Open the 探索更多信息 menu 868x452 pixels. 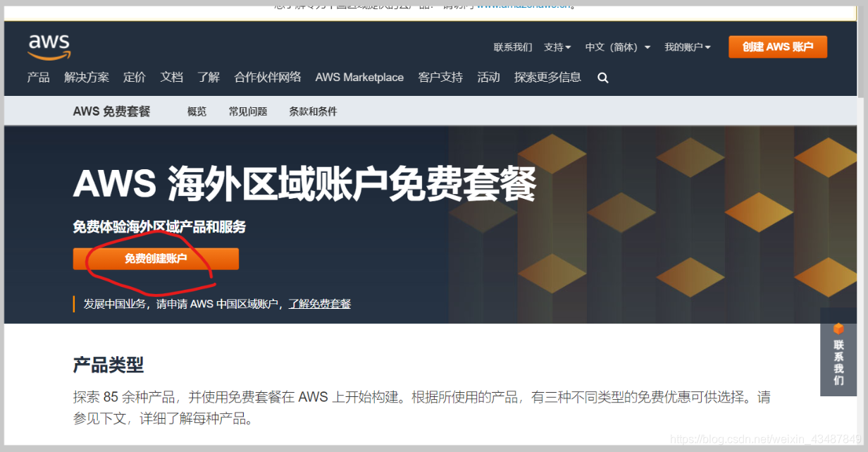pos(547,77)
